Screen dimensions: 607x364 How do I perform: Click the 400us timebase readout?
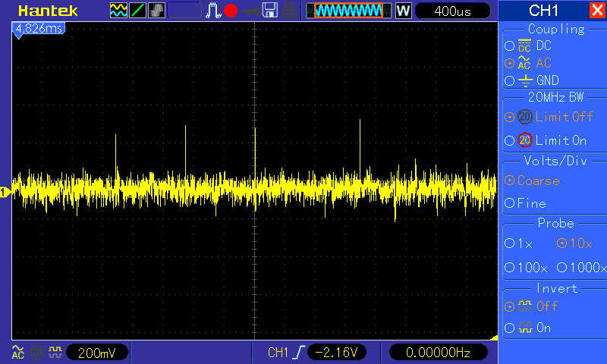(452, 11)
